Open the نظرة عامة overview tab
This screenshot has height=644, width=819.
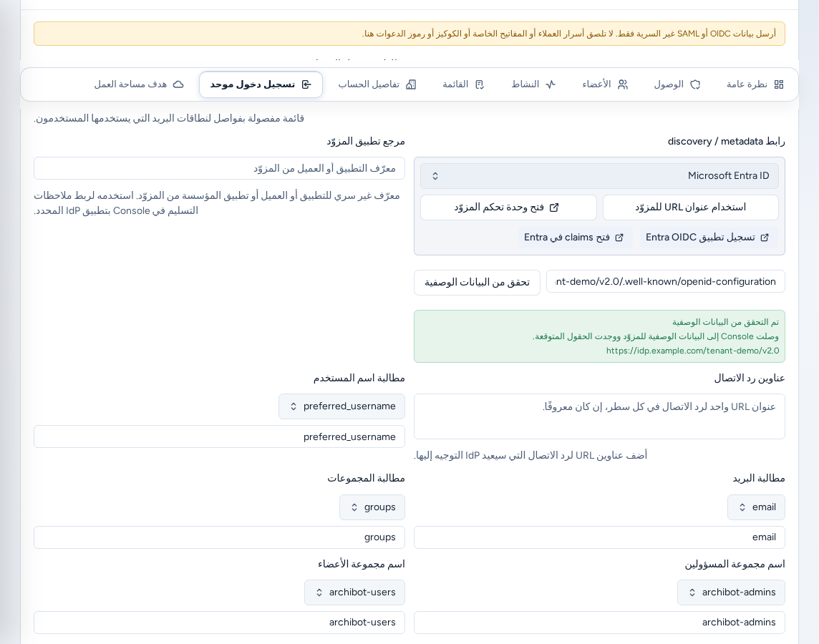(755, 84)
